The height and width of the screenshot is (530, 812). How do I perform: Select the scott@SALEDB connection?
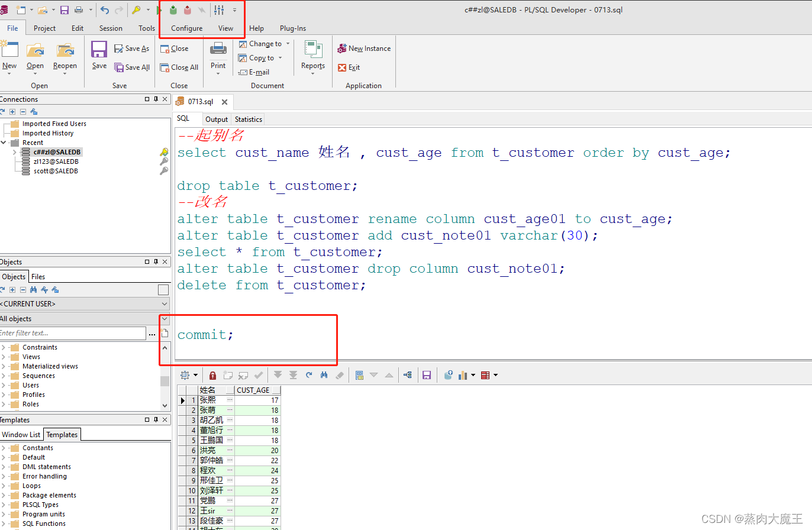pos(56,171)
